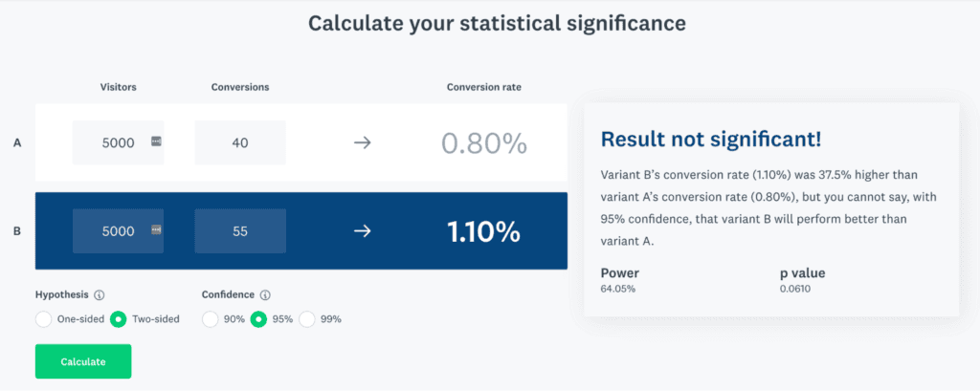Choose 90% confidence level
The height and width of the screenshot is (391, 980).
click(x=210, y=319)
